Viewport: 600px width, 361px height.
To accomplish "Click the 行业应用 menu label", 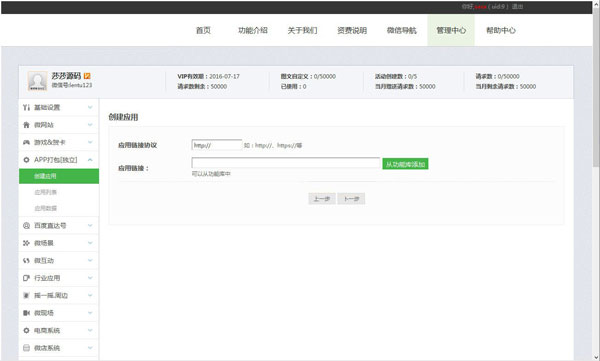I will (x=47, y=278).
